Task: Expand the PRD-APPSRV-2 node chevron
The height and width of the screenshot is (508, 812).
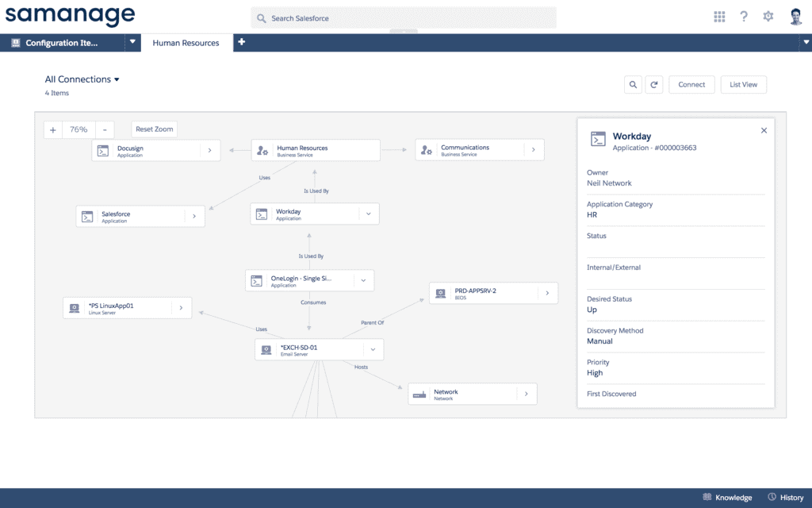Action: click(547, 293)
